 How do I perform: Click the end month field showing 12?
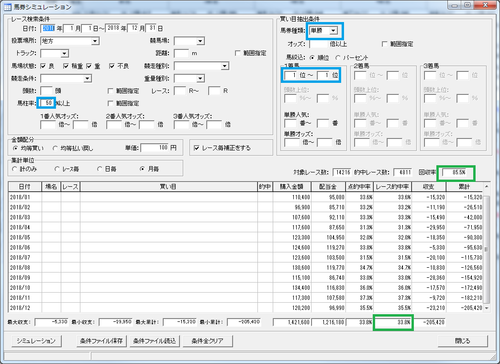(134, 28)
